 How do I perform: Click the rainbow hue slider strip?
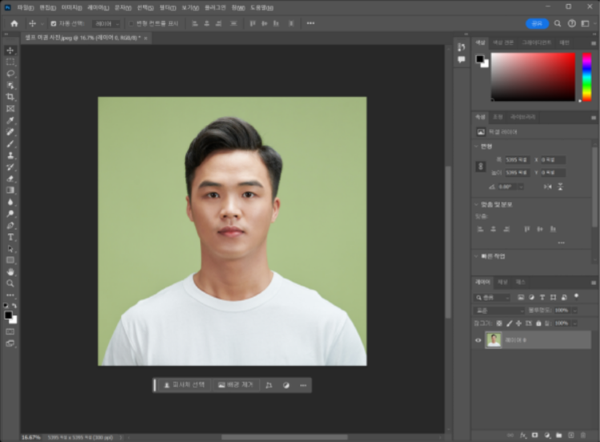(587, 77)
